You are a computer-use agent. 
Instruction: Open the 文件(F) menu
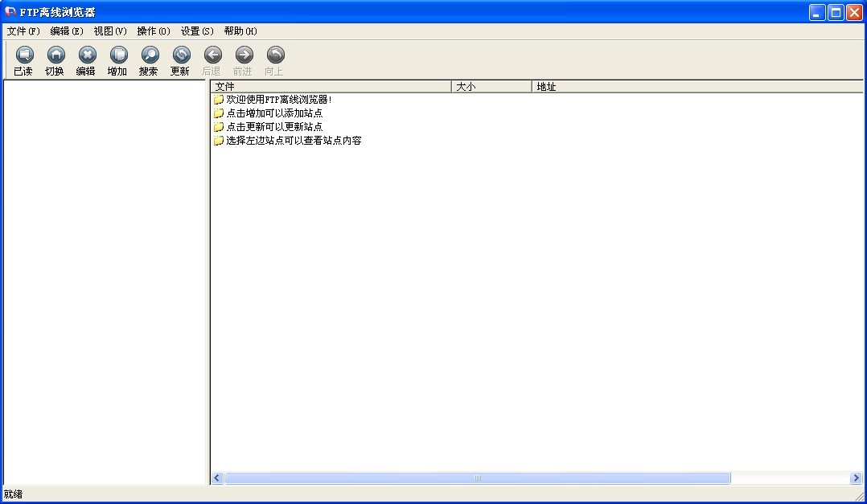(23, 31)
